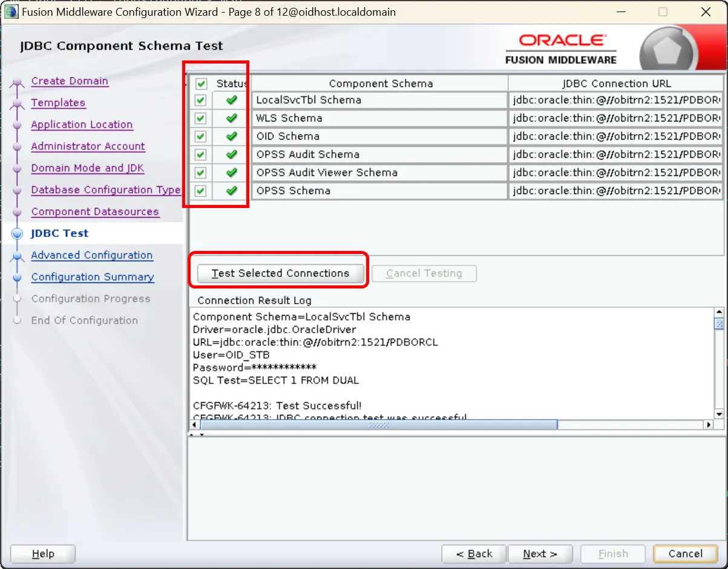Click the Fusion Middleware window title icon

11,11
